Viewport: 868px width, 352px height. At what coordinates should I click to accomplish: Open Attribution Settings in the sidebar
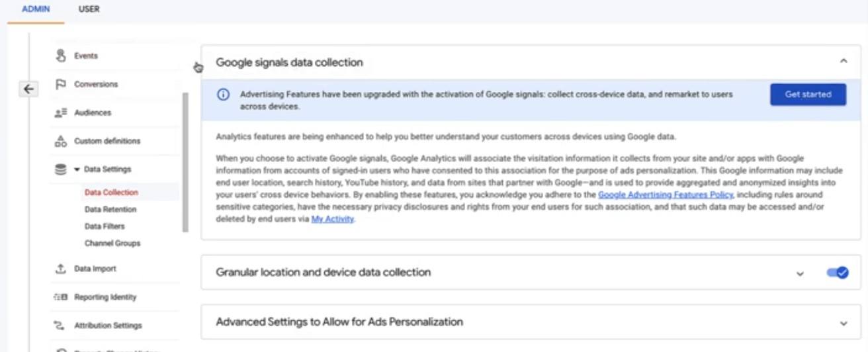(108, 326)
